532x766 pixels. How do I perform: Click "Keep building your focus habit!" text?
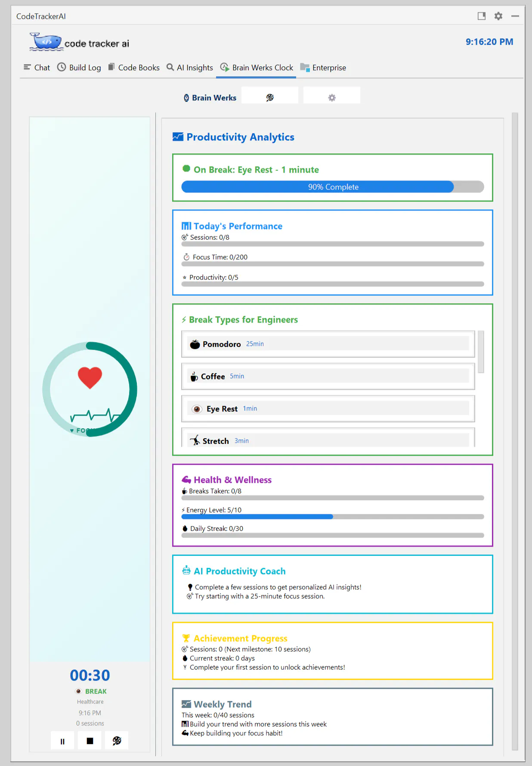click(x=236, y=733)
